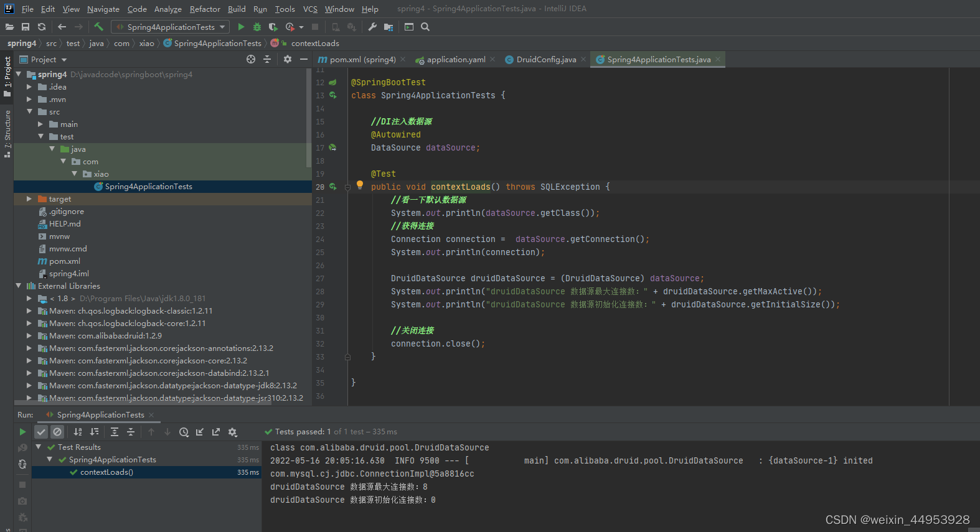Close the Spring4ApplicationTests.java editor tab
Screen dimensions: 980x532
pyautogui.click(x=718, y=59)
